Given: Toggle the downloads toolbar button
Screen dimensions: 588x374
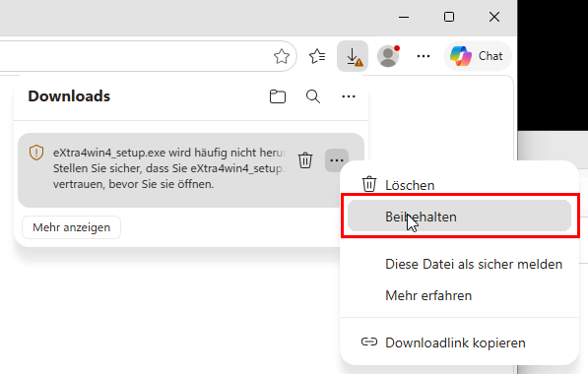Looking at the screenshot, I should pyautogui.click(x=353, y=56).
